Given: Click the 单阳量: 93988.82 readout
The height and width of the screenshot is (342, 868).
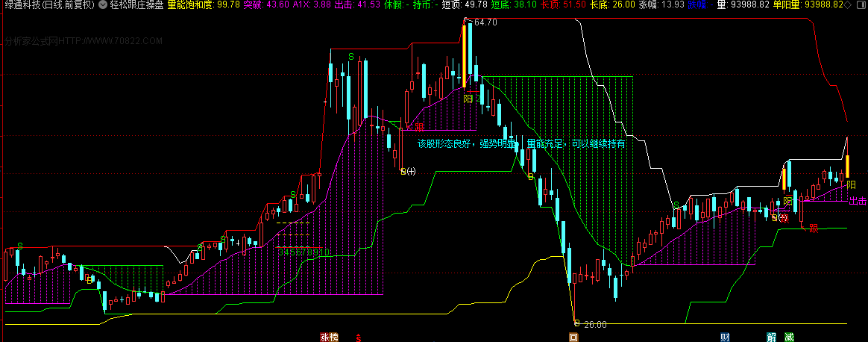Looking at the screenshot, I should (808, 5).
